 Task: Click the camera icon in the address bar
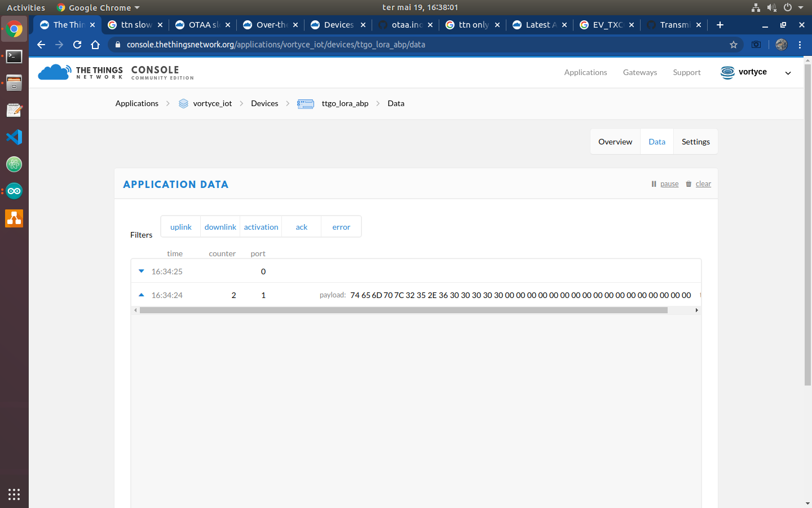pyautogui.click(x=756, y=44)
